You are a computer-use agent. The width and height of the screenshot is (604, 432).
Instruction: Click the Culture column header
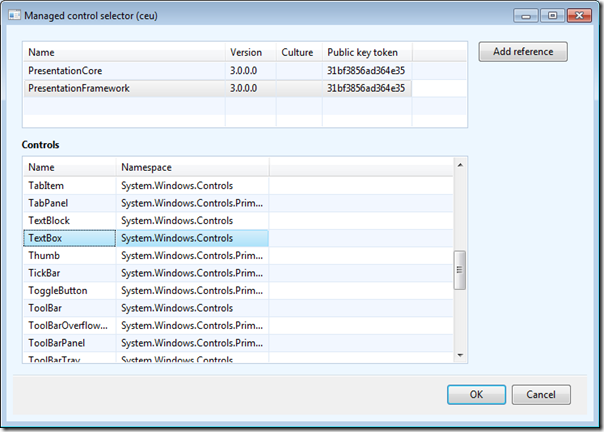click(x=298, y=52)
